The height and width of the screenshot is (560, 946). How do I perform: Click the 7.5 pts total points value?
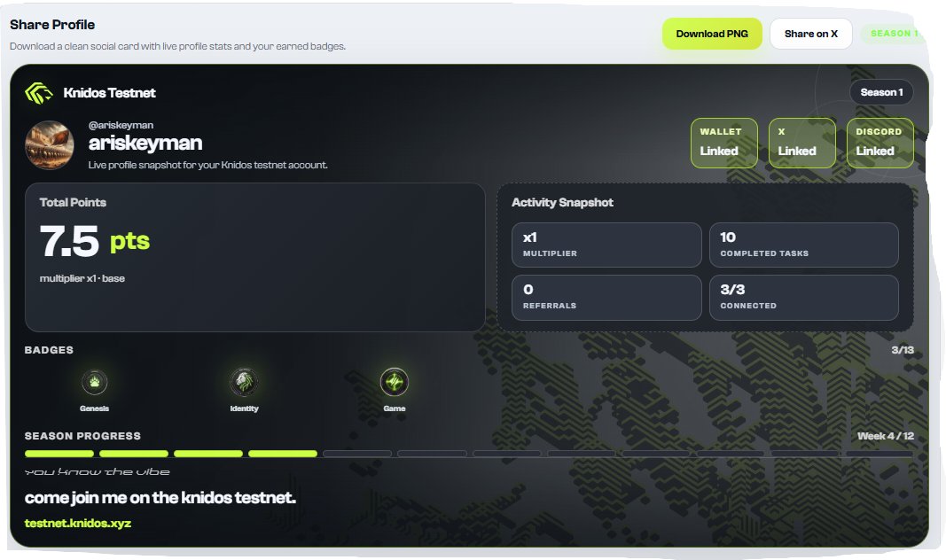point(95,241)
